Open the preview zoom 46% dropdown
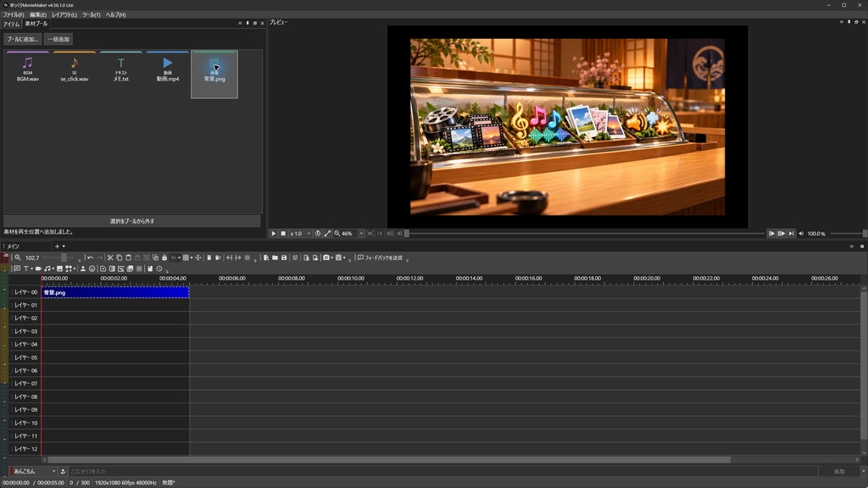 tap(361, 234)
